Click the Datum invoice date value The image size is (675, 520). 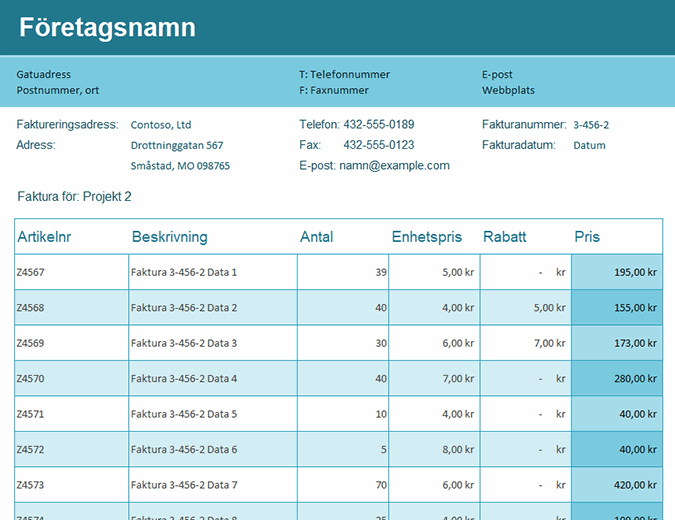coord(589,145)
